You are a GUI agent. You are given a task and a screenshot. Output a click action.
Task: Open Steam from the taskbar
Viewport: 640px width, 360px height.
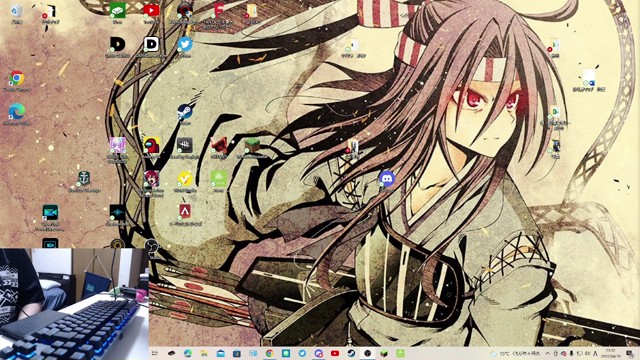(351, 353)
